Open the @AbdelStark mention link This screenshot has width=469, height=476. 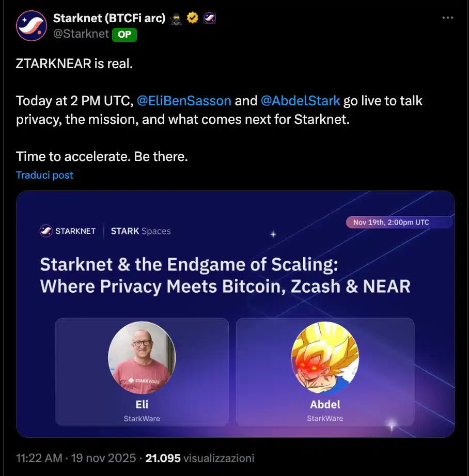click(x=301, y=101)
